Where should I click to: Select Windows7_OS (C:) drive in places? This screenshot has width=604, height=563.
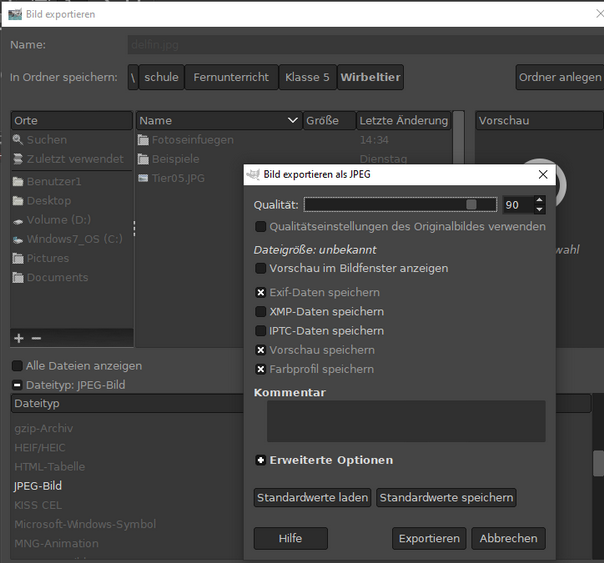(74, 239)
